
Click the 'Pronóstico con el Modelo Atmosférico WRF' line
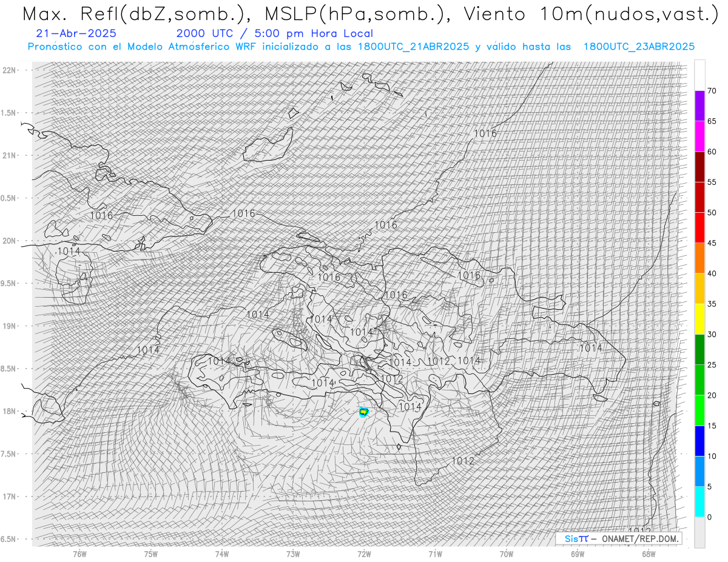pos(360,47)
